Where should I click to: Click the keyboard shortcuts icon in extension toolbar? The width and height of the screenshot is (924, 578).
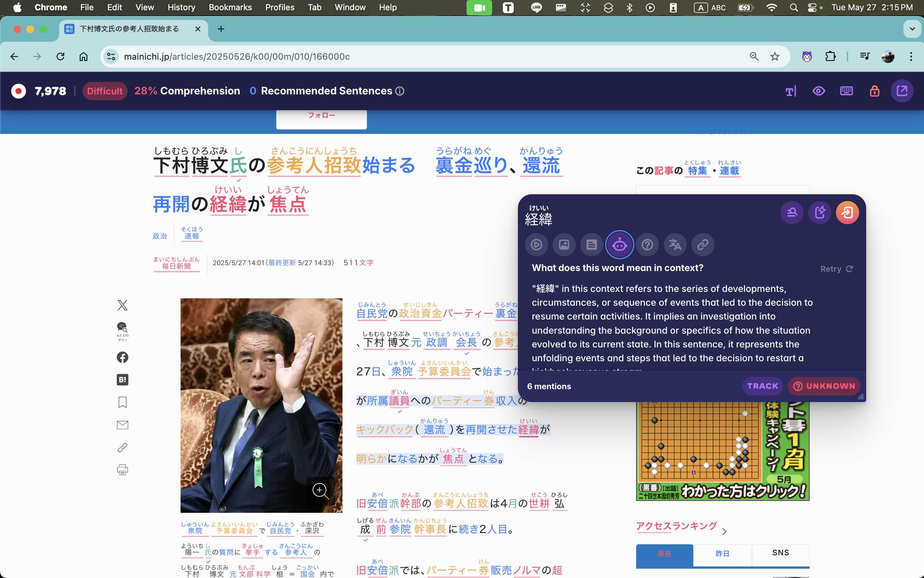click(x=846, y=91)
